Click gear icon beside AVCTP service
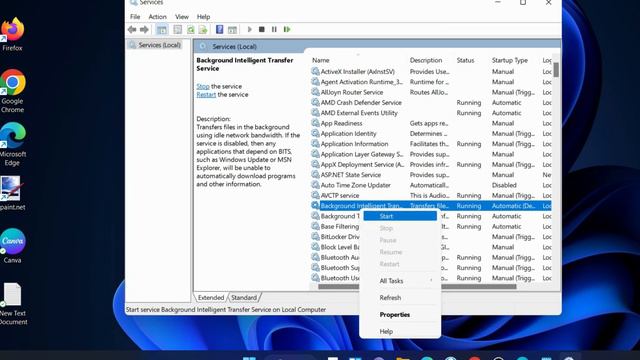The width and height of the screenshot is (640, 360). 315,195
